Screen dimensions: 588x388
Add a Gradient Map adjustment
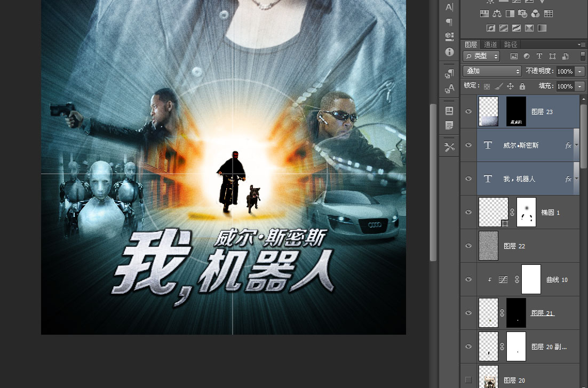click(x=542, y=28)
